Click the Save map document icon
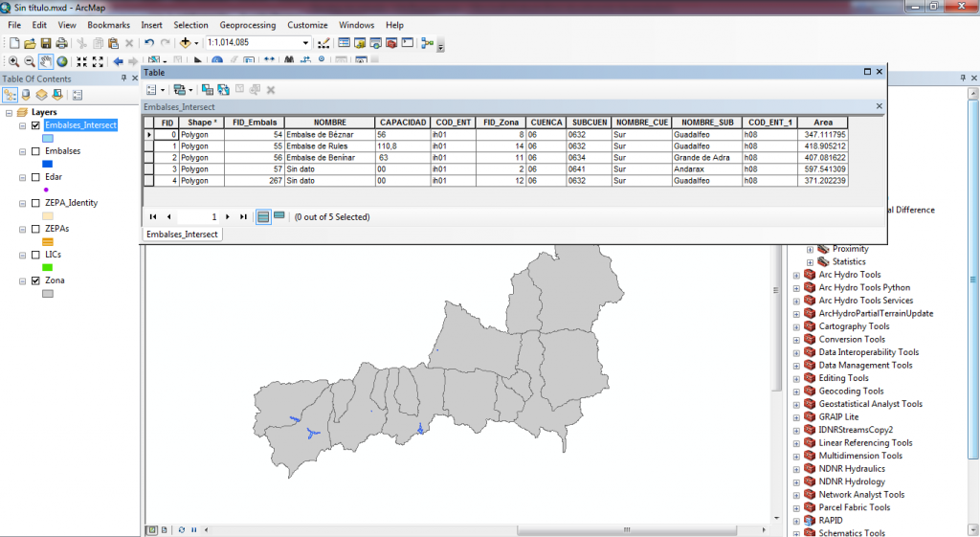This screenshot has height=537, width=980. pos(46,43)
